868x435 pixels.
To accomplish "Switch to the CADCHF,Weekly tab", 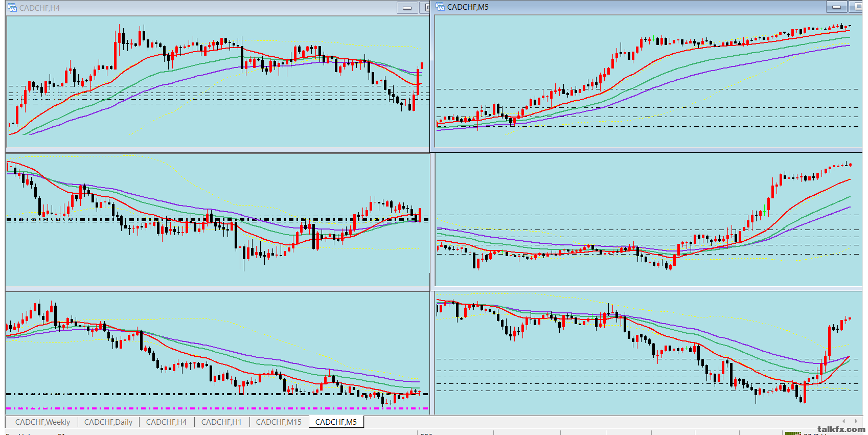I will 42,422.
